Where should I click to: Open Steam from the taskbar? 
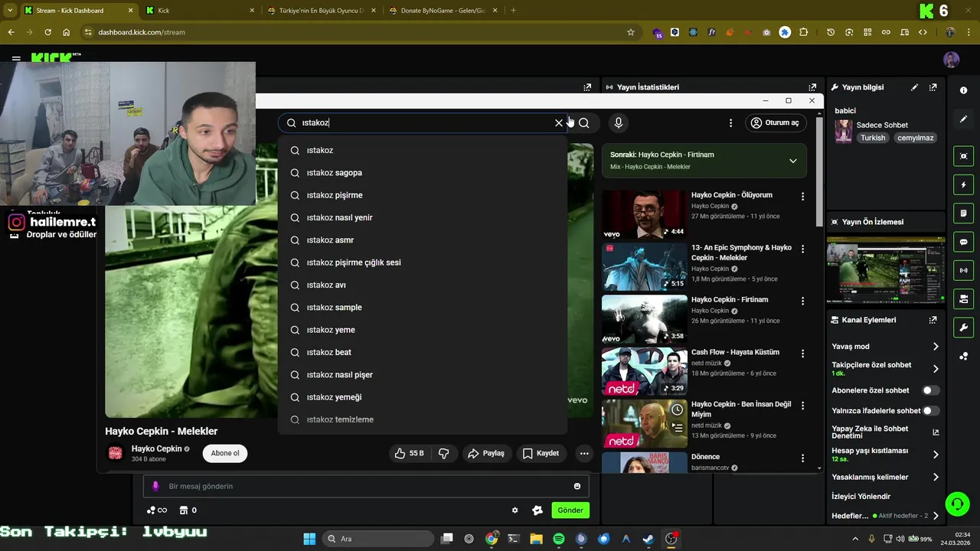[648, 539]
